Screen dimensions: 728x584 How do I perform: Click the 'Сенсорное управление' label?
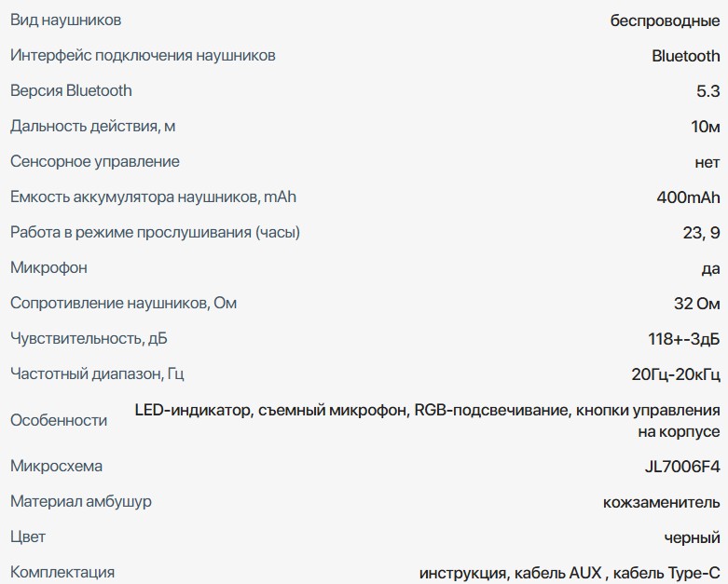[94, 161]
